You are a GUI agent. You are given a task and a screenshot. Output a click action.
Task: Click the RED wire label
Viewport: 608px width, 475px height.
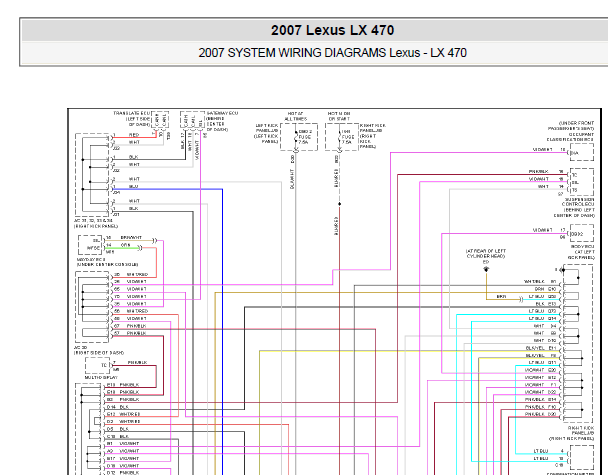coord(134,135)
